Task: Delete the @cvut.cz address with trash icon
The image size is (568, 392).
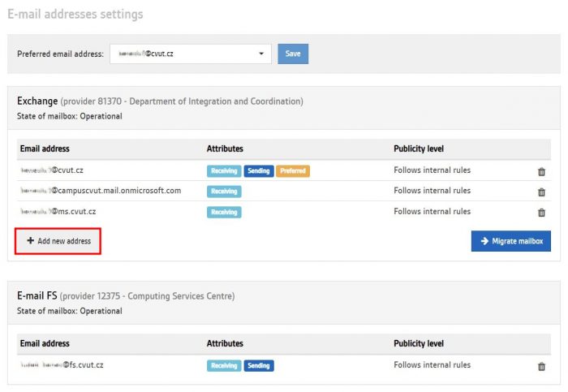Action: click(541, 172)
